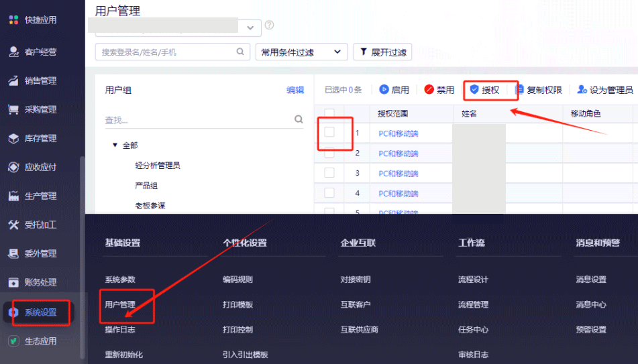Open 预警设置 menu item

[591, 329]
